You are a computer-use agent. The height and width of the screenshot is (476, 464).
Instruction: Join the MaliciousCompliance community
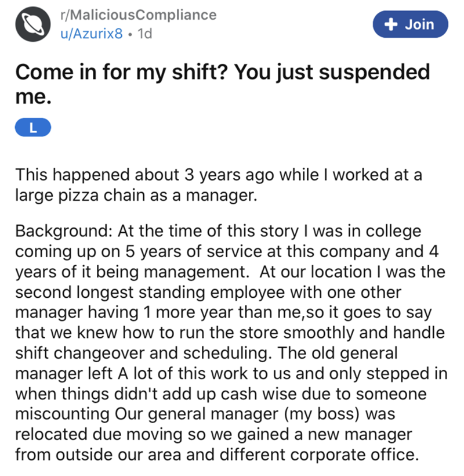coord(410,24)
